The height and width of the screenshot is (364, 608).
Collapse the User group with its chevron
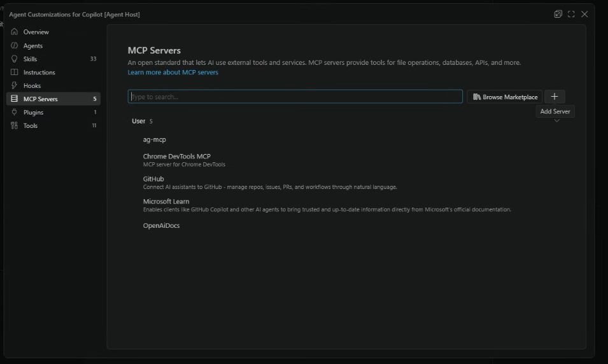pos(557,121)
